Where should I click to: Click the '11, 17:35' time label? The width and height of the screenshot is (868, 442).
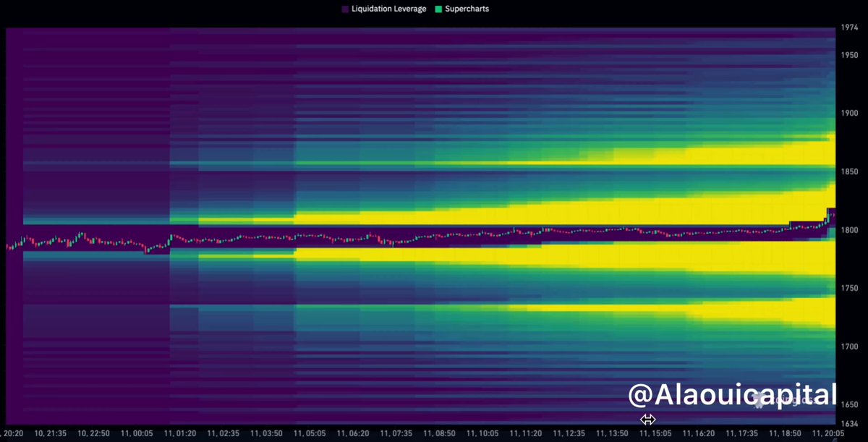742,433
